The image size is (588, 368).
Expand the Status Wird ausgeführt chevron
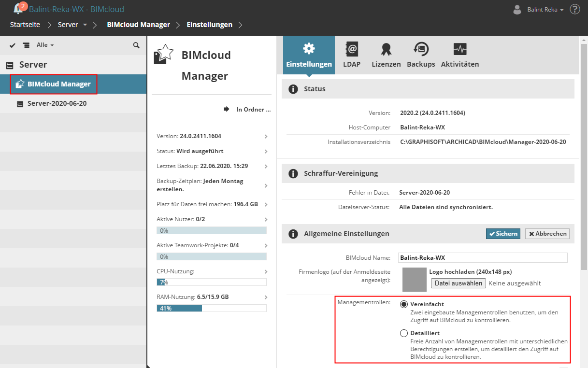[x=266, y=151]
